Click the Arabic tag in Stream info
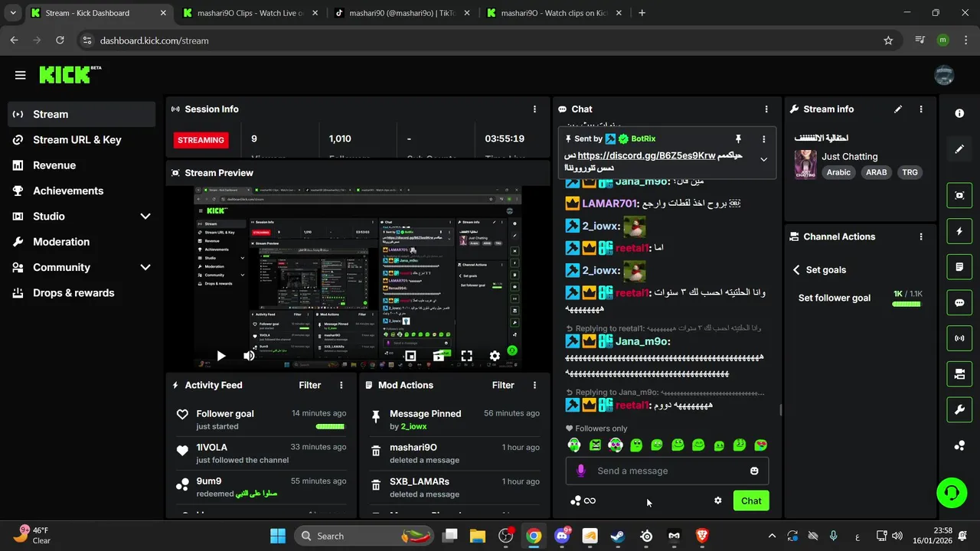This screenshot has height=551, width=980. click(838, 172)
